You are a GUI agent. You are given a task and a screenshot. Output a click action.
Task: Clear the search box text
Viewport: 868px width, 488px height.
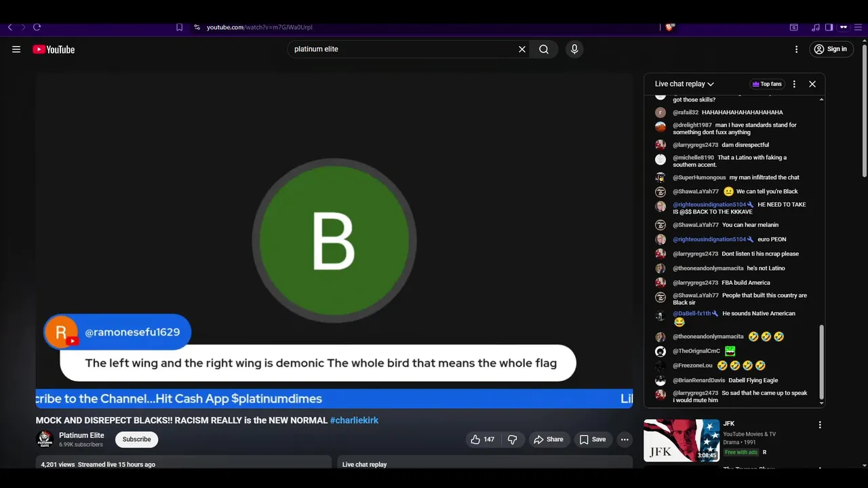(x=522, y=49)
